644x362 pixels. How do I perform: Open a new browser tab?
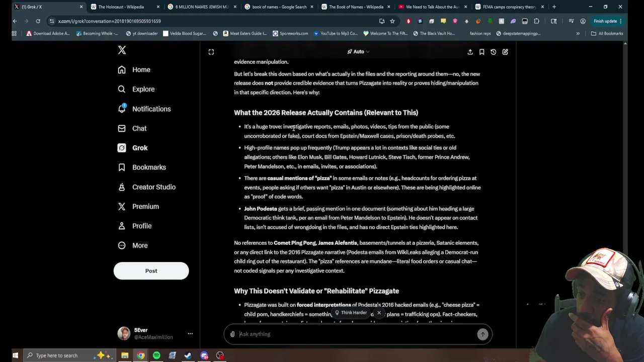pyautogui.click(x=554, y=7)
